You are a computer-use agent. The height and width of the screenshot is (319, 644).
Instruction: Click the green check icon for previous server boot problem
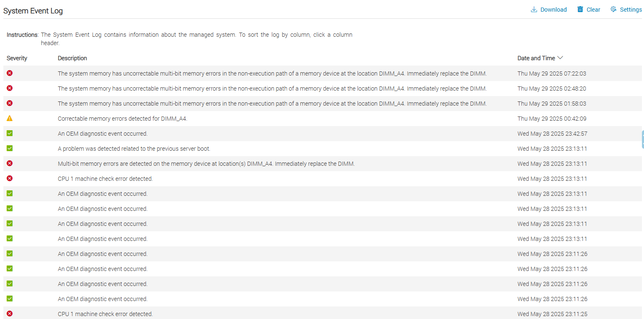pyautogui.click(x=10, y=148)
